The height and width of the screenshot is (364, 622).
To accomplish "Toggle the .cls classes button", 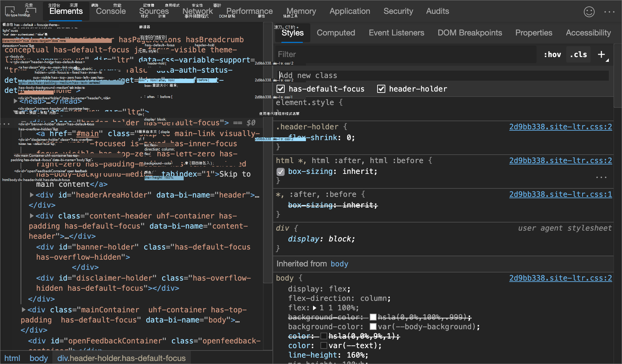I will [578, 54].
